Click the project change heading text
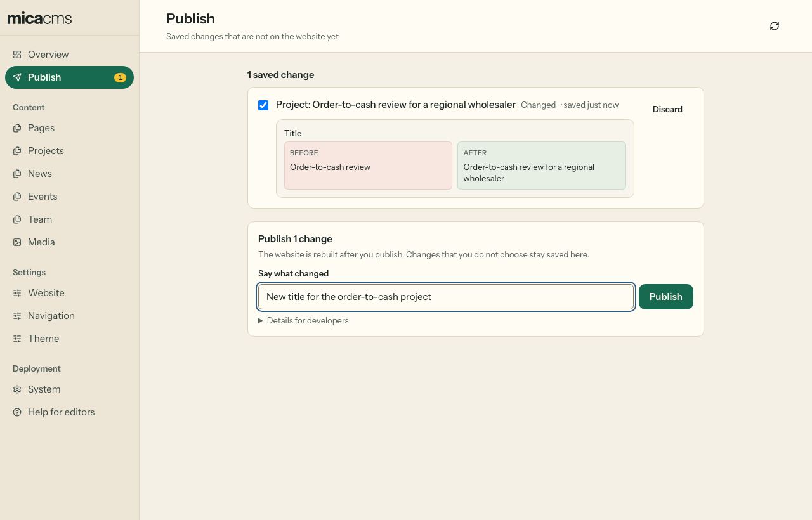Screen dimensions: 812x520 point(396,105)
